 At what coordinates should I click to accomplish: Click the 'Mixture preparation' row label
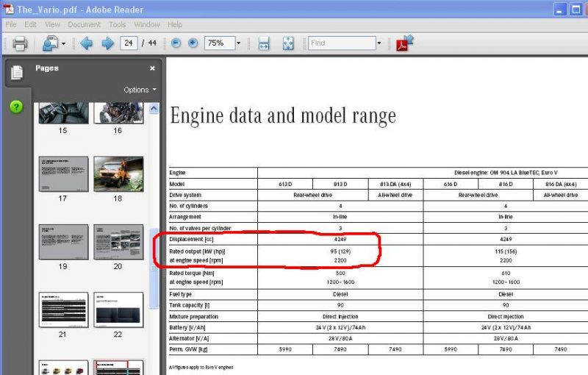[x=193, y=316]
